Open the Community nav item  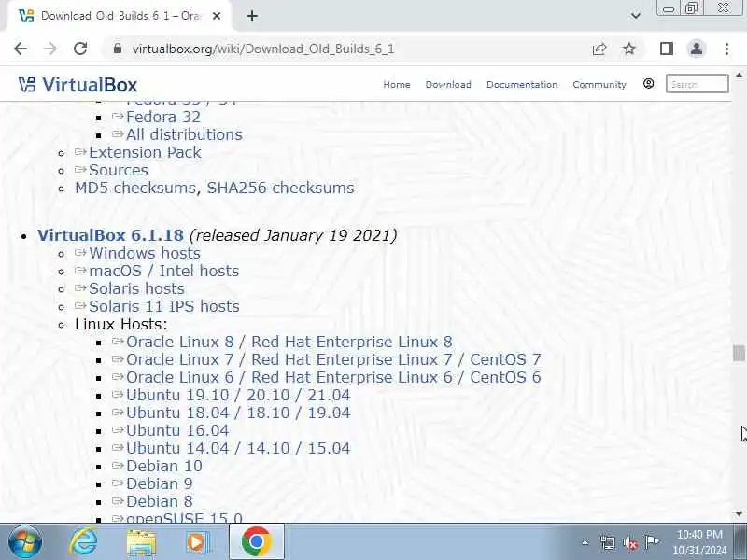[x=599, y=84]
